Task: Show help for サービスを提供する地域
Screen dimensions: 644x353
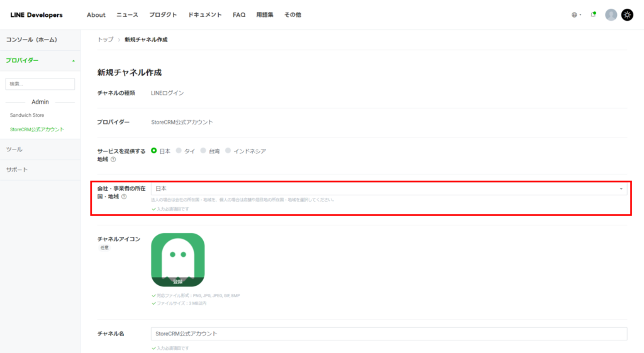Action: point(113,160)
